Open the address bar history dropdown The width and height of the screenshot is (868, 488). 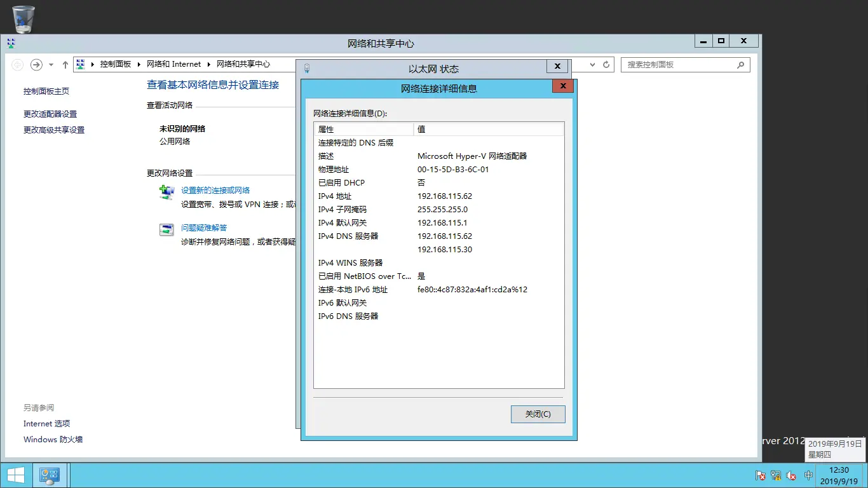(593, 65)
